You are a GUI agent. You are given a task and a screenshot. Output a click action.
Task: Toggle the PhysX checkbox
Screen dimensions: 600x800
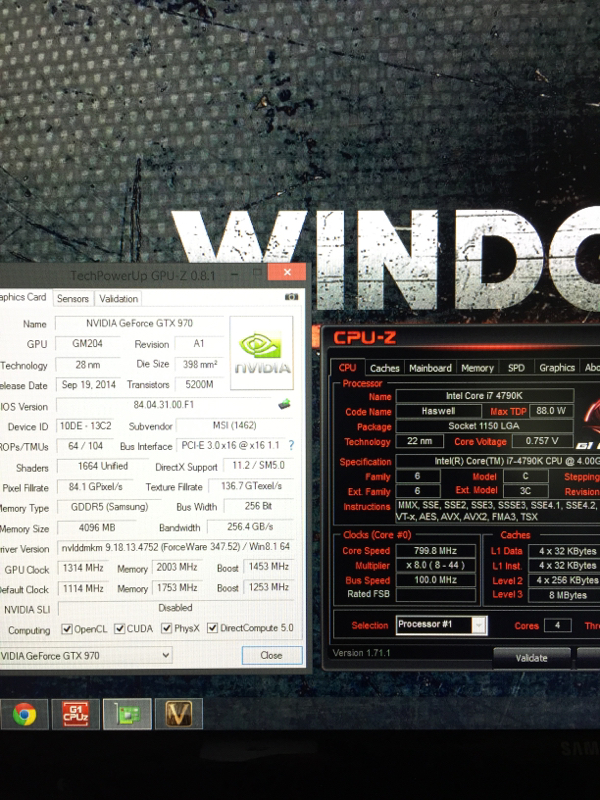(x=166, y=628)
